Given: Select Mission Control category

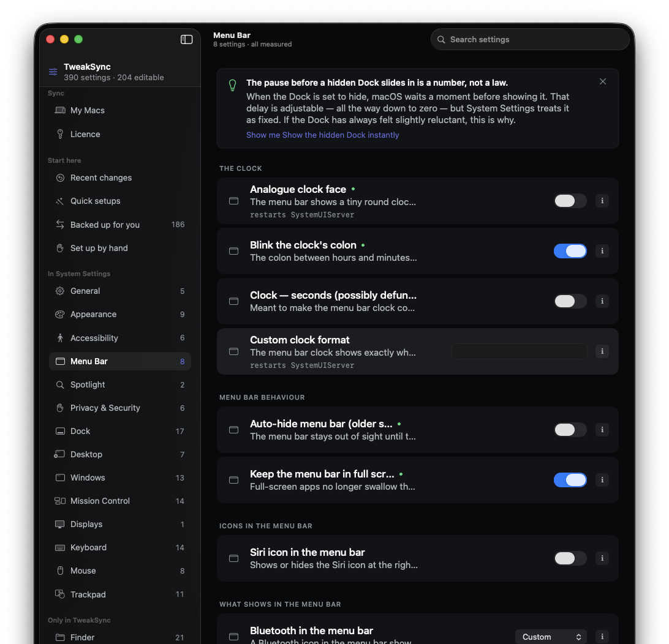Looking at the screenshot, I should pyautogui.click(x=120, y=501).
